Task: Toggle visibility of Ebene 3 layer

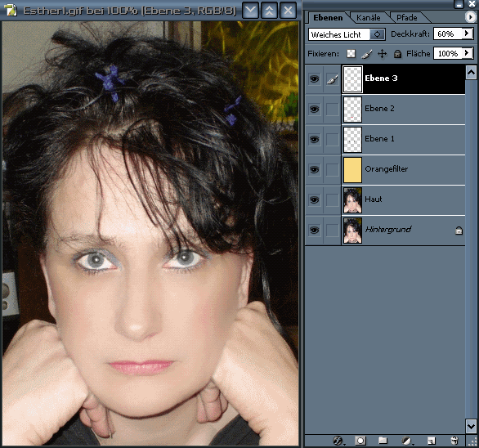Action: pos(314,79)
